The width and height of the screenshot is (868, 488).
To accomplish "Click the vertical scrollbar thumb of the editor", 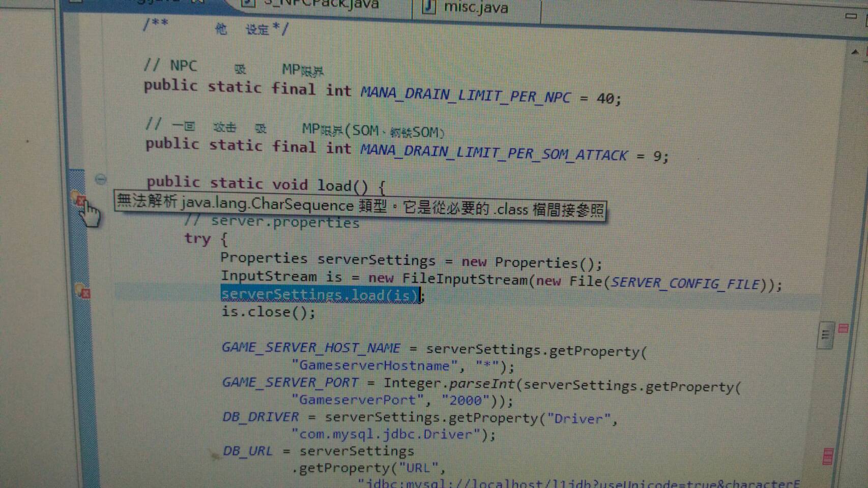I will point(825,335).
